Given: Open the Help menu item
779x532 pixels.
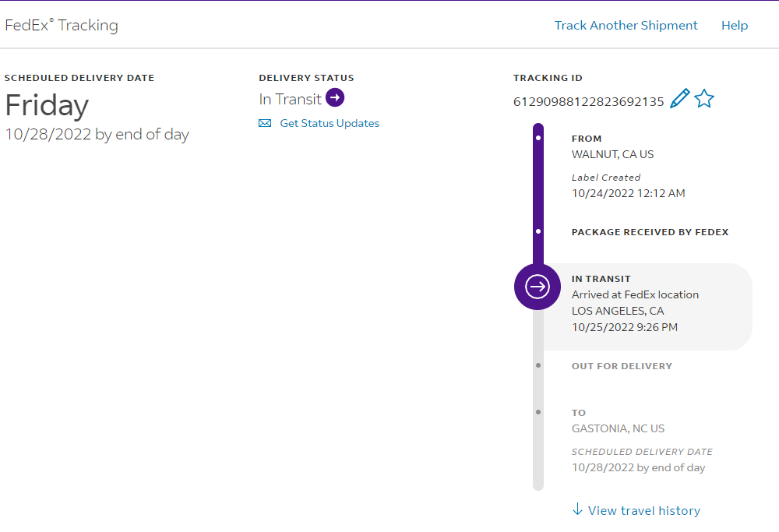Looking at the screenshot, I should tap(735, 25).
